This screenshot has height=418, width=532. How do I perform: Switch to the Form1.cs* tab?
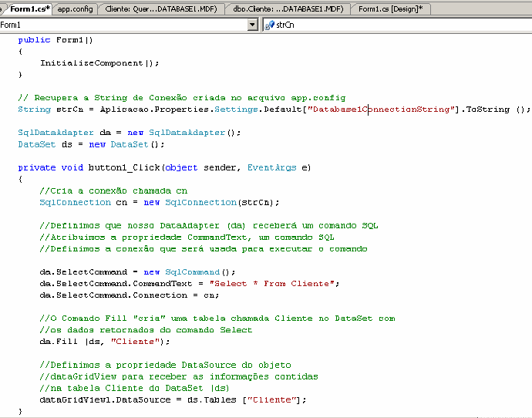tap(26, 8)
